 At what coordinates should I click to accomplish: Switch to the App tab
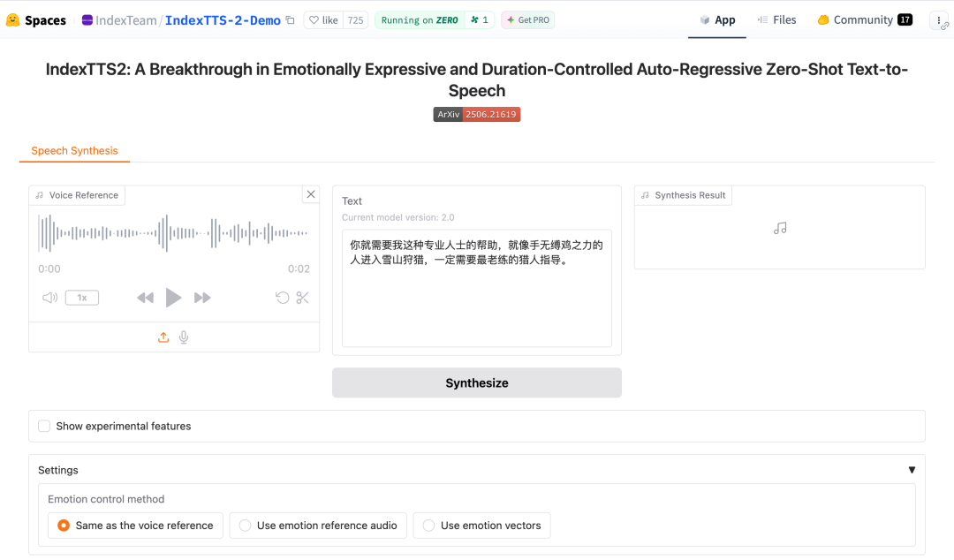pyautogui.click(x=717, y=20)
